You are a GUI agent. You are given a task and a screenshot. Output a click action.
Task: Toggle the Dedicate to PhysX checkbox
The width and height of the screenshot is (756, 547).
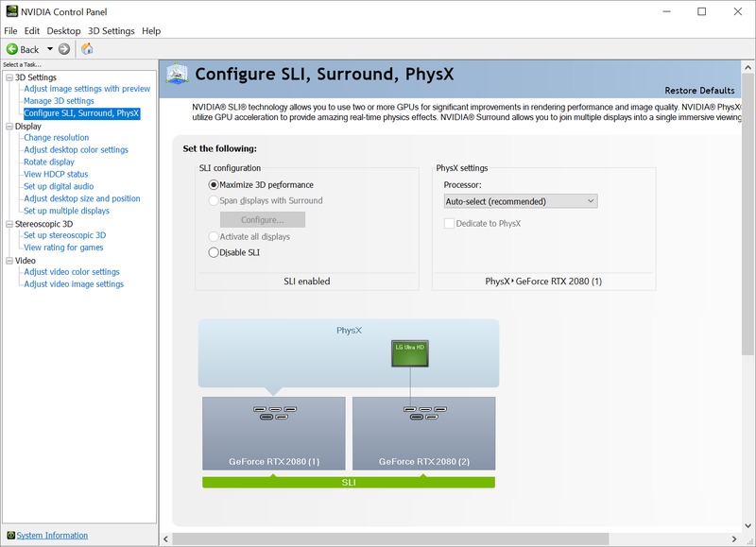click(450, 224)
